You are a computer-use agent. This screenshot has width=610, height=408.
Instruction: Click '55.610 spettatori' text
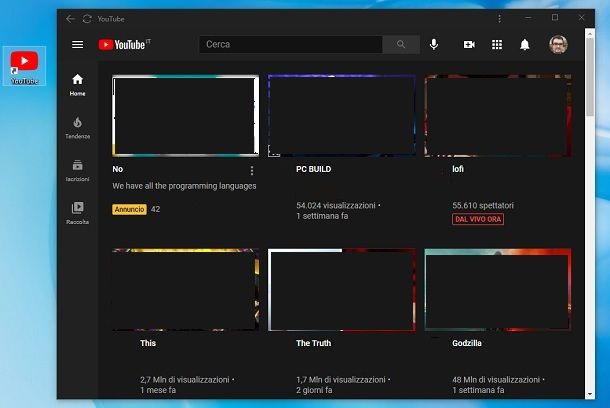[x=483, y=205]
